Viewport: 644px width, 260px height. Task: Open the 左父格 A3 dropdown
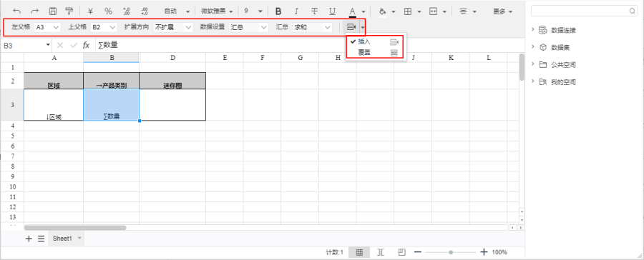point(47,27)
